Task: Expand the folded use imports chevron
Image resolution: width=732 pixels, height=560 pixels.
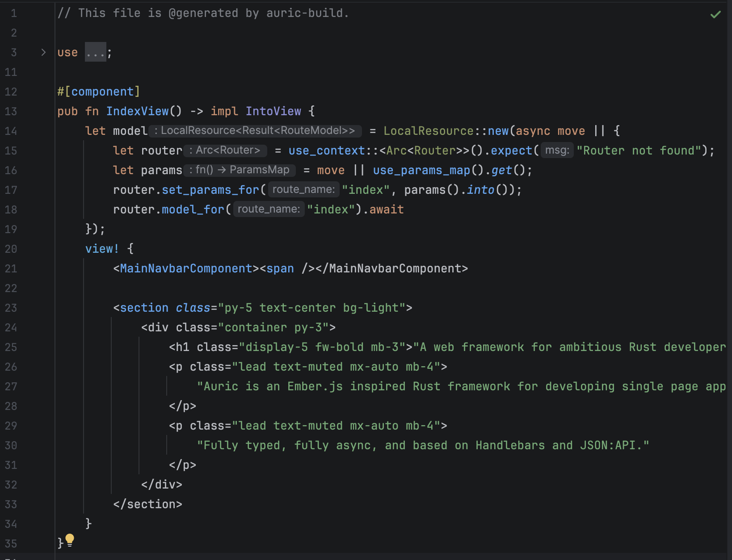Action: 43,52
